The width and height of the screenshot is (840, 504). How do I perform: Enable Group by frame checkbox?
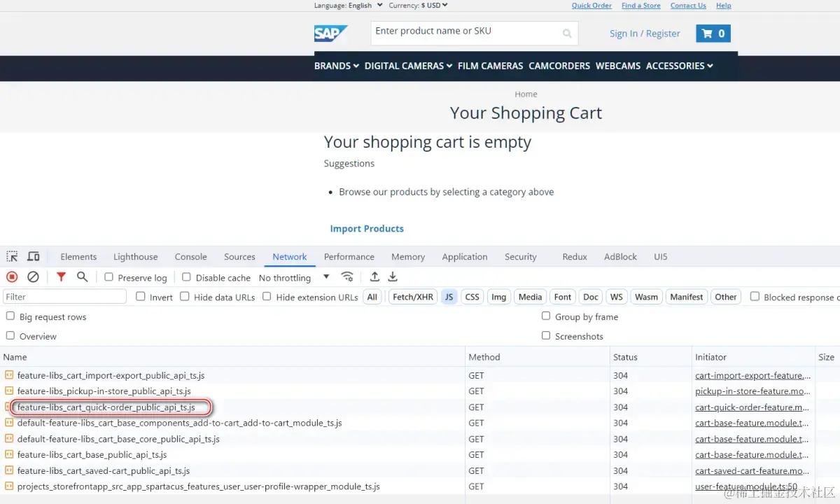(x=546, y=316)
